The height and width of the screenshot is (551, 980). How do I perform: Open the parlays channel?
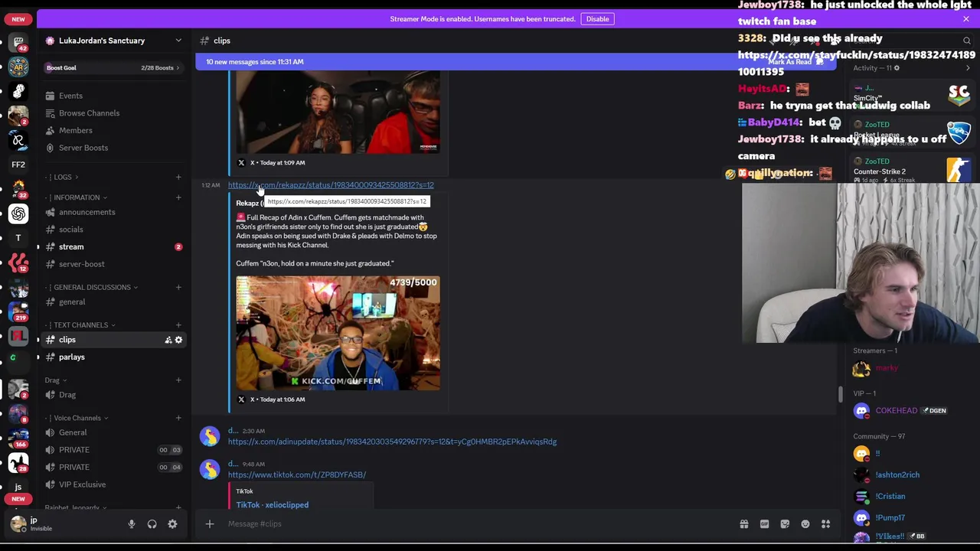click(113, 357)
